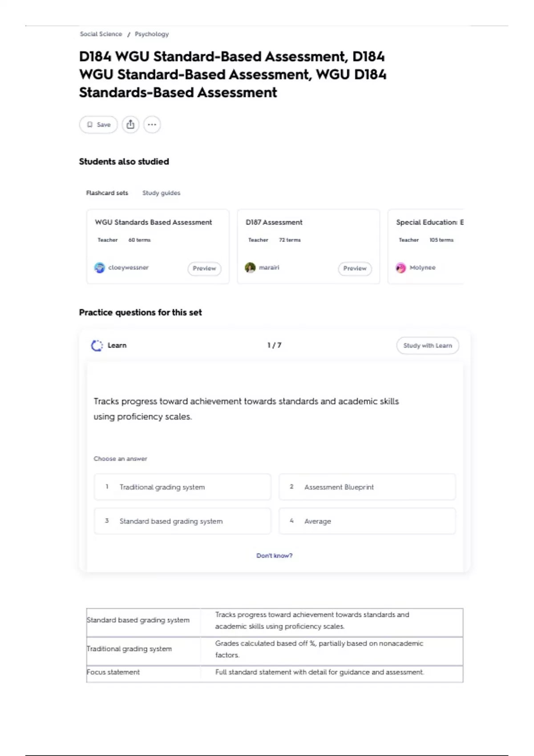Image resolution: width=534 pixels, height=756 pixels.
Task: Choose answer Standard based grading system
Action: pos(182,521)
